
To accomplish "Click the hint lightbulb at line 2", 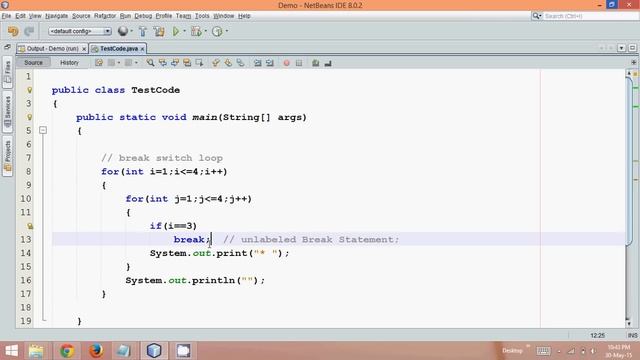I will point(29,90).
